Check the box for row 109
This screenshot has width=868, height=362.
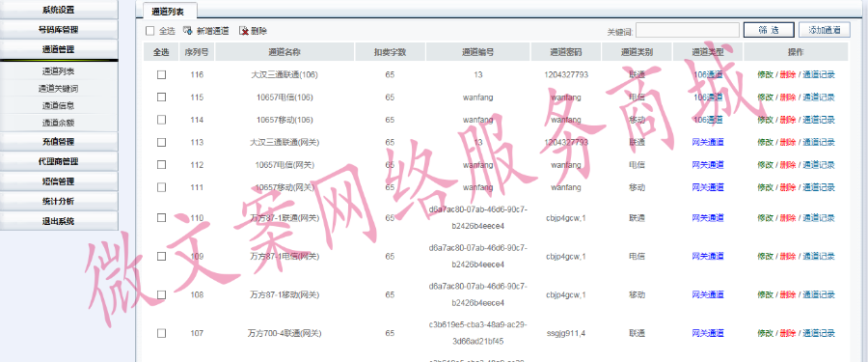click(x=161, y=256)
